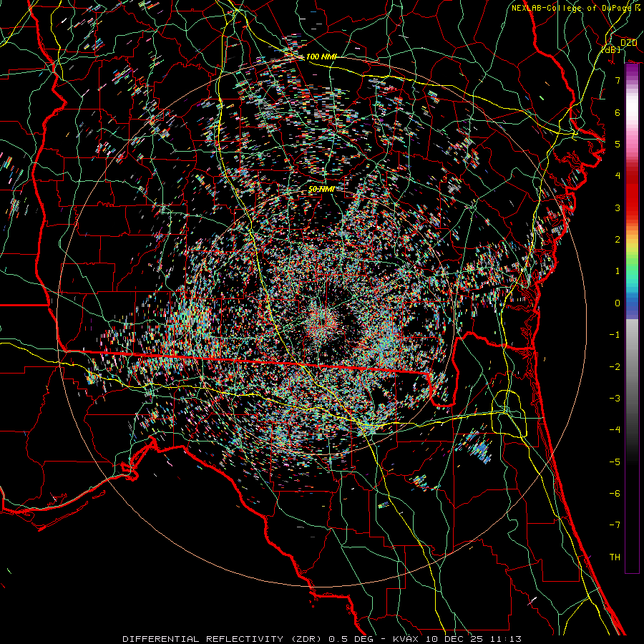Viewport: 644px width, 644px height.
Task: Click the 7 value on the scale
Action: [618, 80]
